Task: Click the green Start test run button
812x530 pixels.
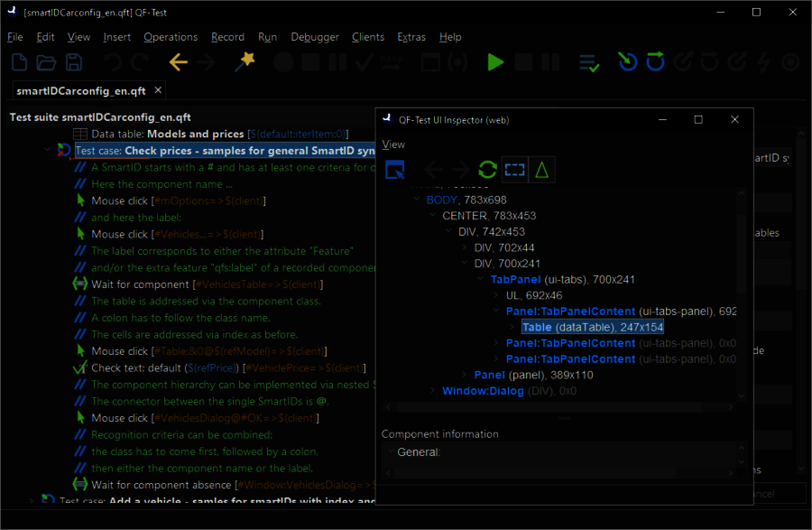Action: [495, 62]
